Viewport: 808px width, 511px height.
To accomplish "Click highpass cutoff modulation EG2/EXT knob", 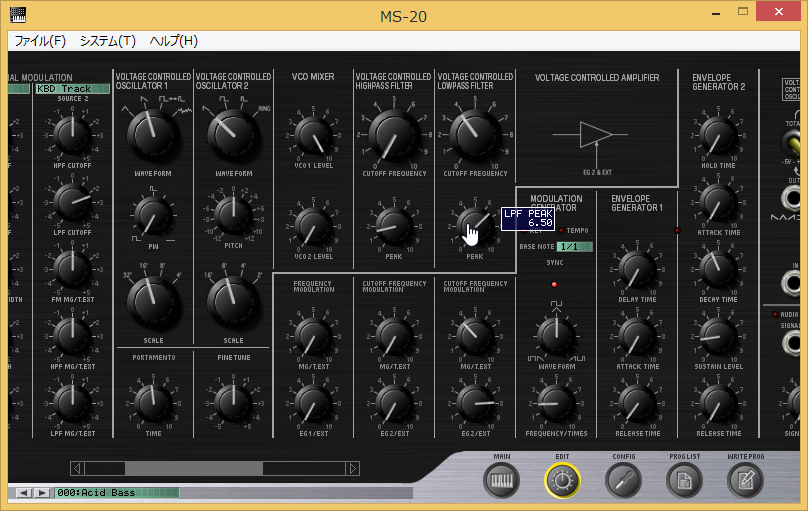I will point(394,403).
